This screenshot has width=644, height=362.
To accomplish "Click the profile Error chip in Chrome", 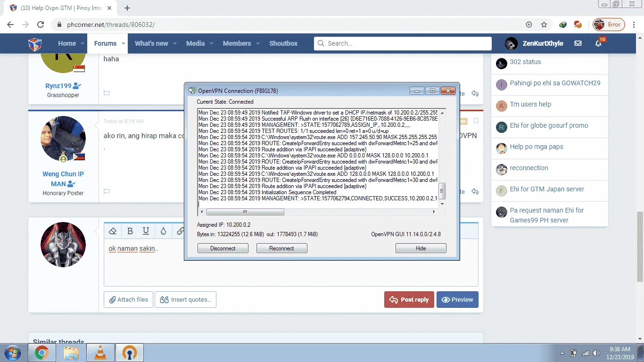I will click(x=609, y=25).
